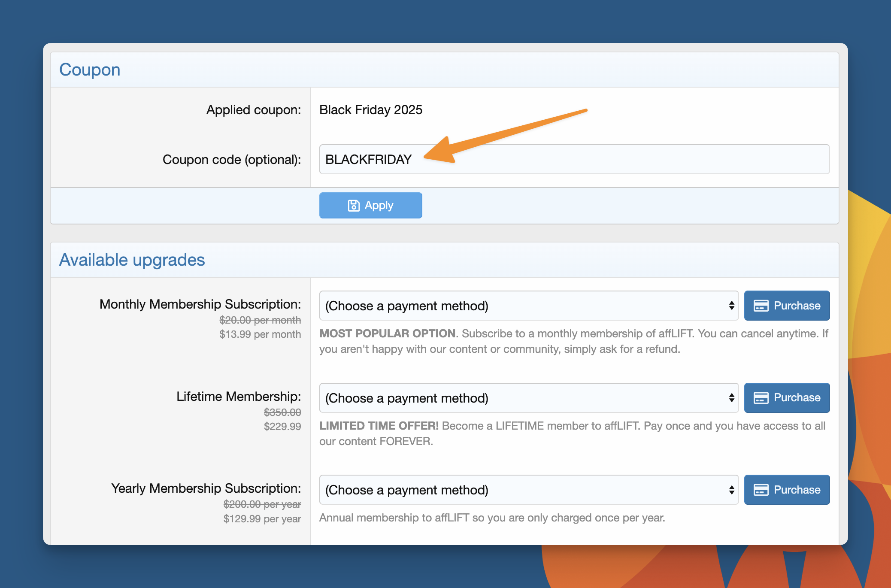The width and height of the screenshot is (891, 588).
Task: Click the applied coupon name Black Friday 2025
Action: click(371, 110)
